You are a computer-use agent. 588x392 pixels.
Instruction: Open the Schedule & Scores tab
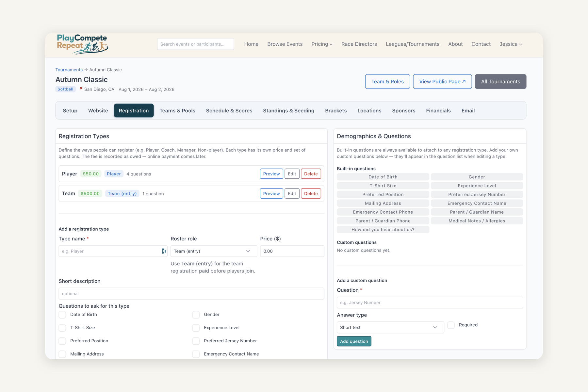229,111
